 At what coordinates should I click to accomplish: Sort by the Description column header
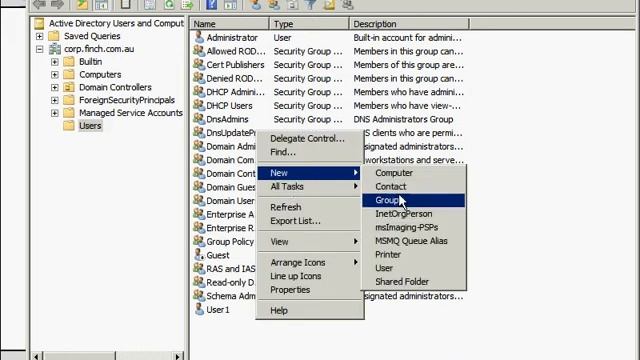click(409, 24)
